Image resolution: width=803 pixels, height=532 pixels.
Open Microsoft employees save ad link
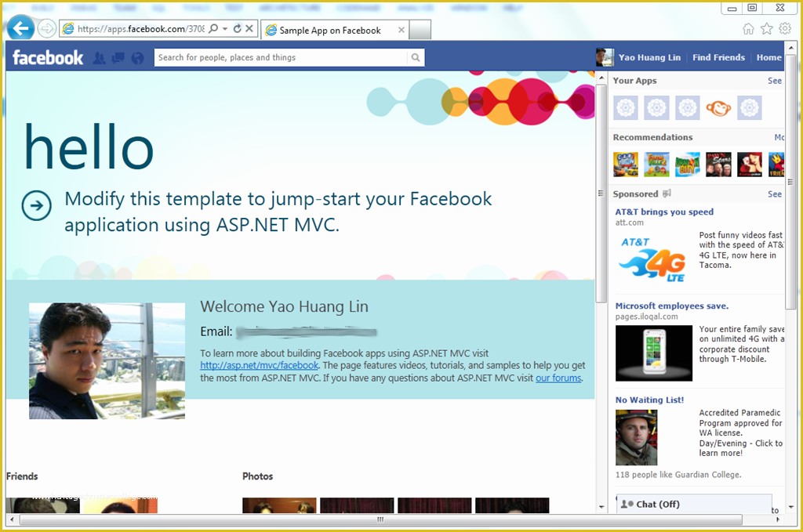(x=672, y=306)
